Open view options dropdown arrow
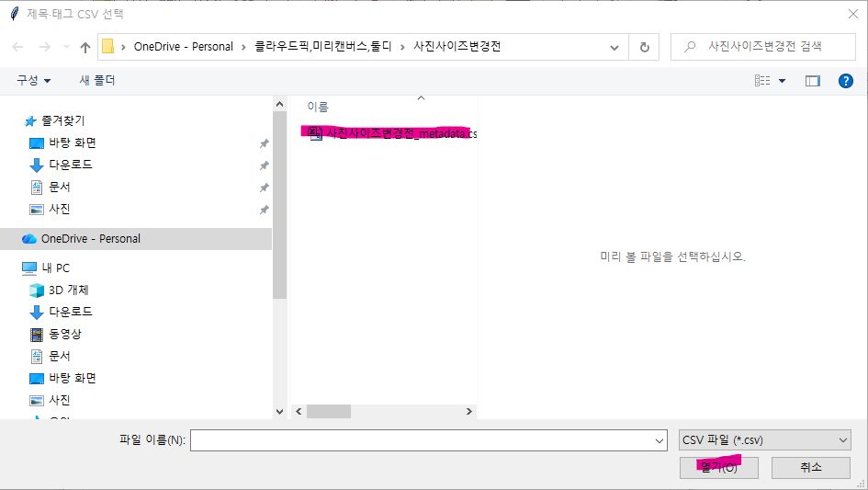The width and height of the screenshot is (868, 490). coord(782,81)
